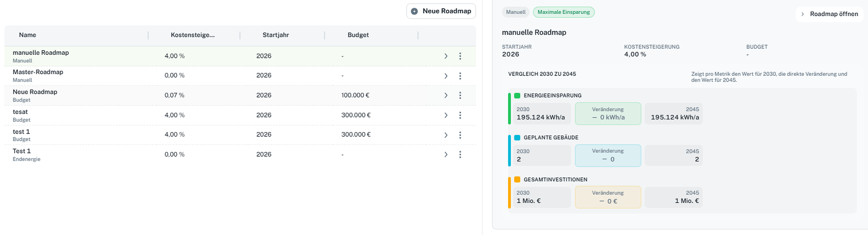Screen dimensions: 868x235
Task: Expand tesat row chevron
Action: tap(446, 115)
